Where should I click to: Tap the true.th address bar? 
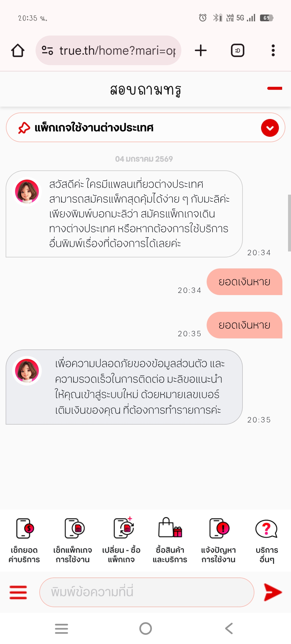[x=117, y=51]
